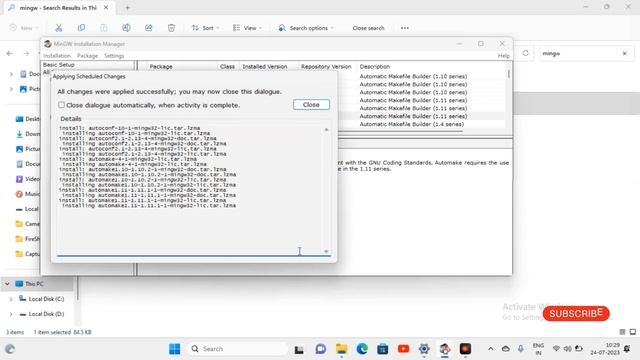
Task: Go back in Explorer navigation
Action: 10,53
